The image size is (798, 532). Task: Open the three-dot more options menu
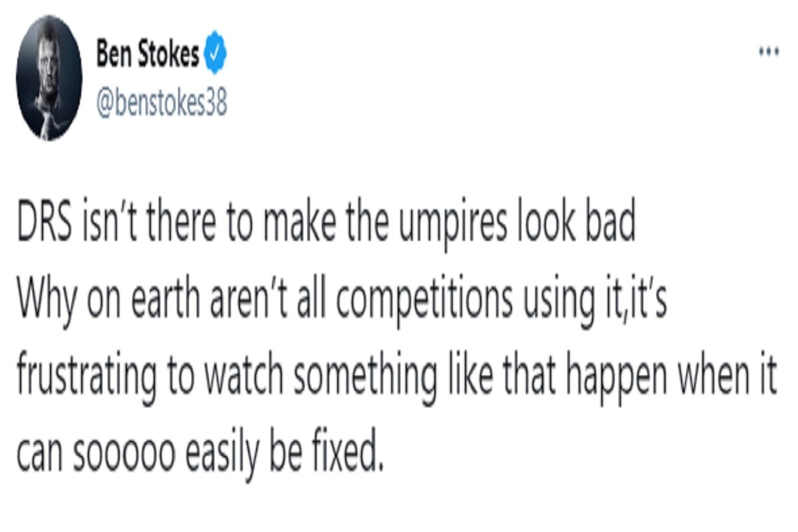pos(769,51)
